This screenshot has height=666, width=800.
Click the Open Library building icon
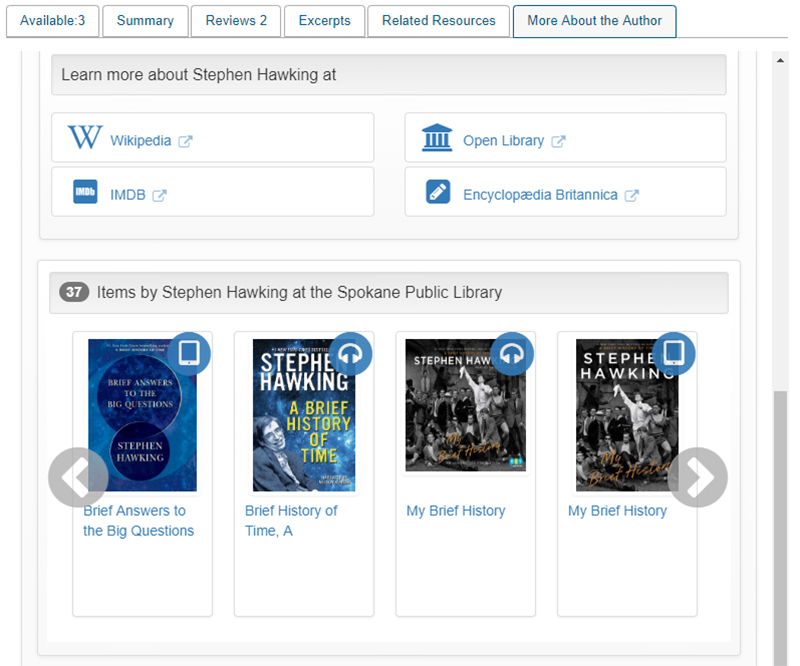pos(437,138)
